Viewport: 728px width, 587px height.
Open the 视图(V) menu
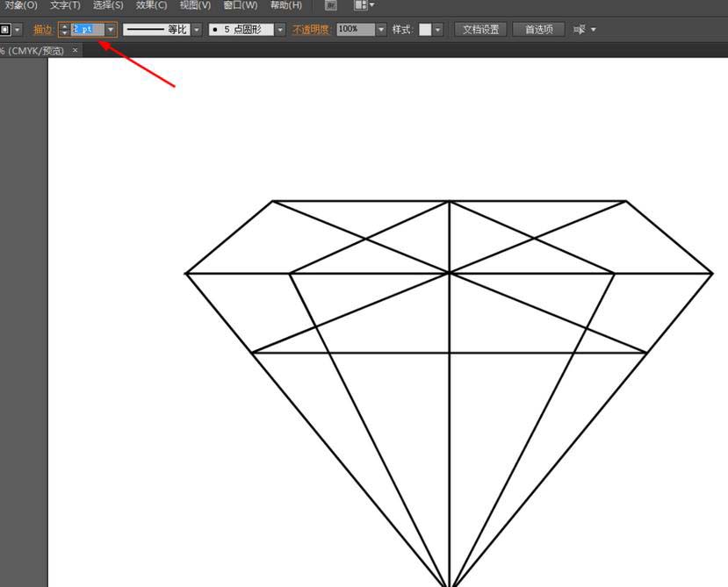195,5
